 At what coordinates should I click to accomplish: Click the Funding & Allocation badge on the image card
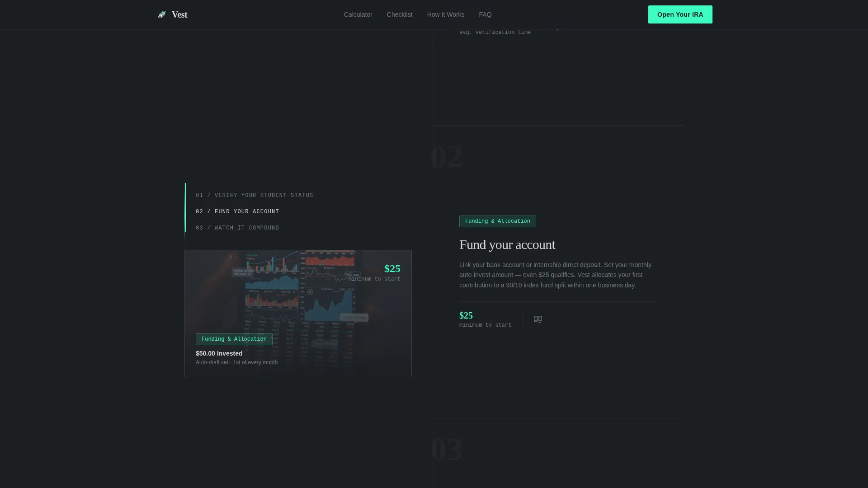point(234,339)
